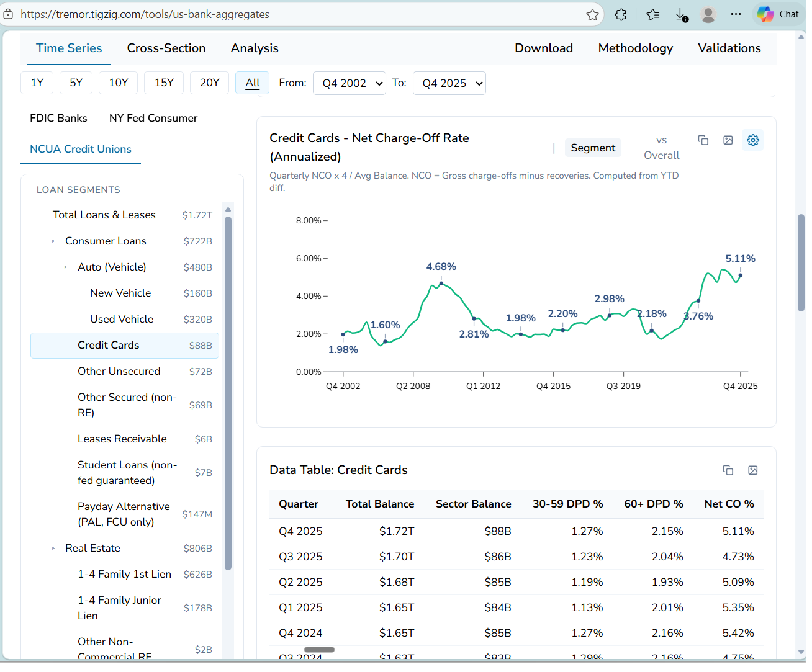The height and width of the screenshot is (672, 812).
Task: Click the 30-59 DPD % column header
Action: click(567, 504)
